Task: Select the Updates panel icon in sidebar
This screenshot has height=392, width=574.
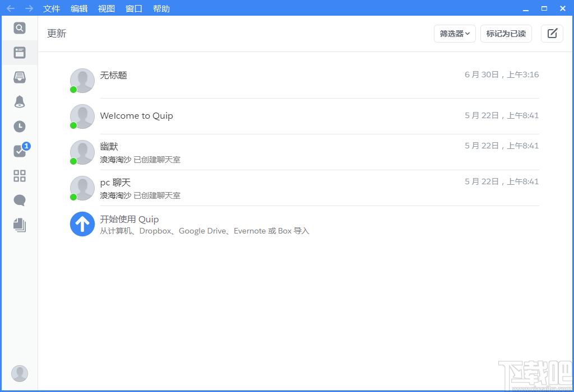Action: coord(20,53)
